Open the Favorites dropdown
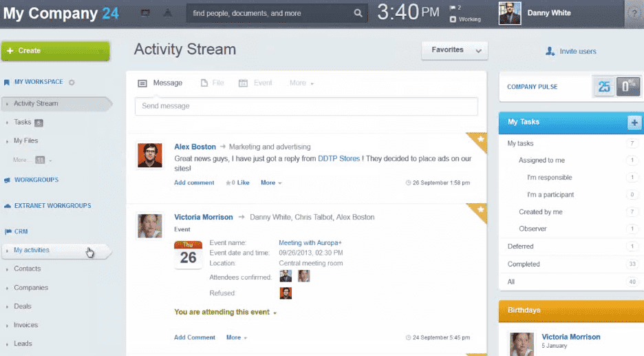 454,50
